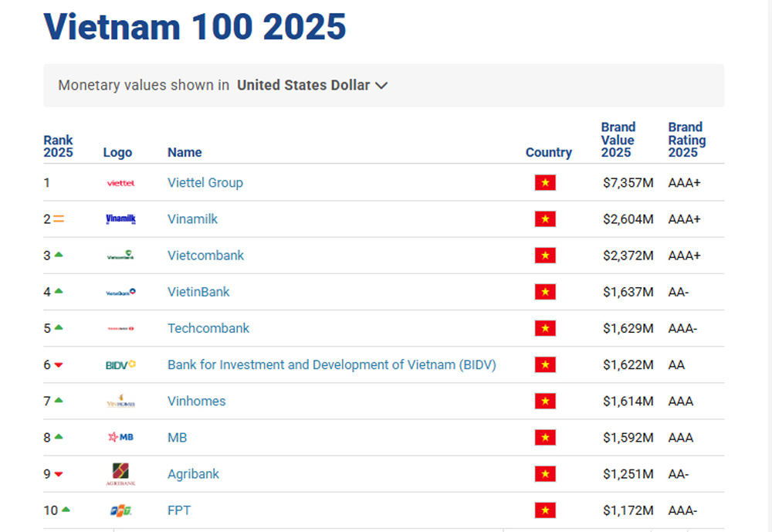
Task: Click the Techcombank logo
Action: [x=120, y=328]
